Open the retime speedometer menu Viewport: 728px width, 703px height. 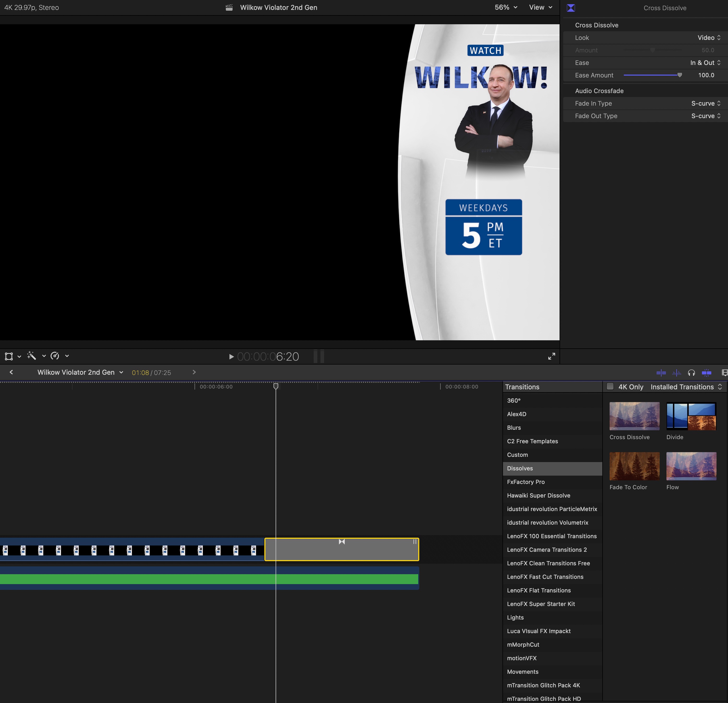pos(55,356)
